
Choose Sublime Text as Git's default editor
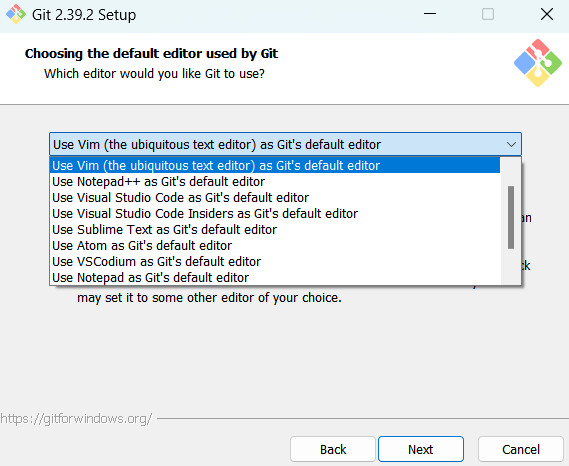[275, 229]
